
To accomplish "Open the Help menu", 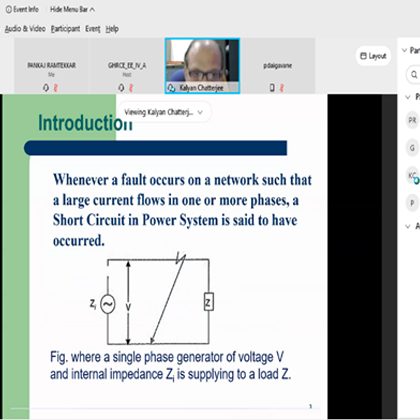I will click(x=112, y=29).
